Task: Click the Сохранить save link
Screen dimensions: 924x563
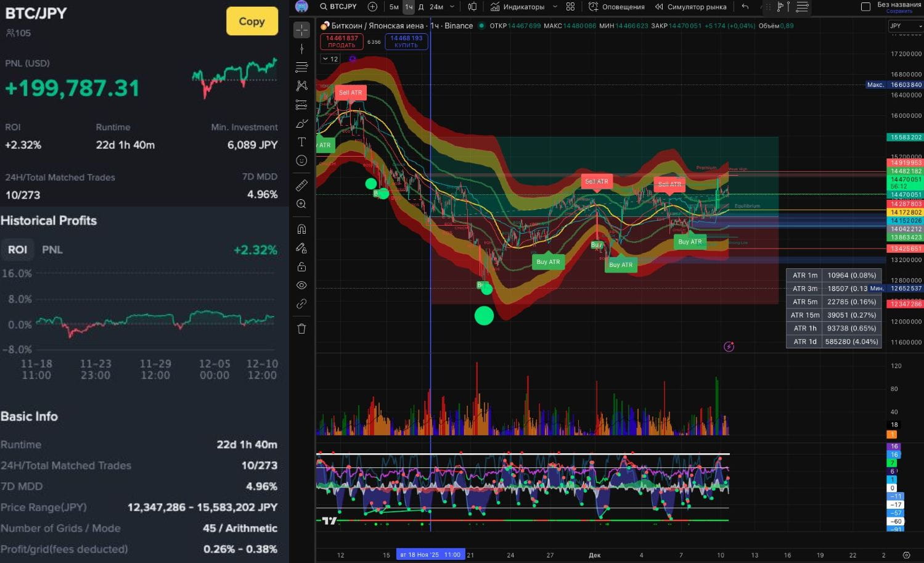Action: tap(899, 11)
